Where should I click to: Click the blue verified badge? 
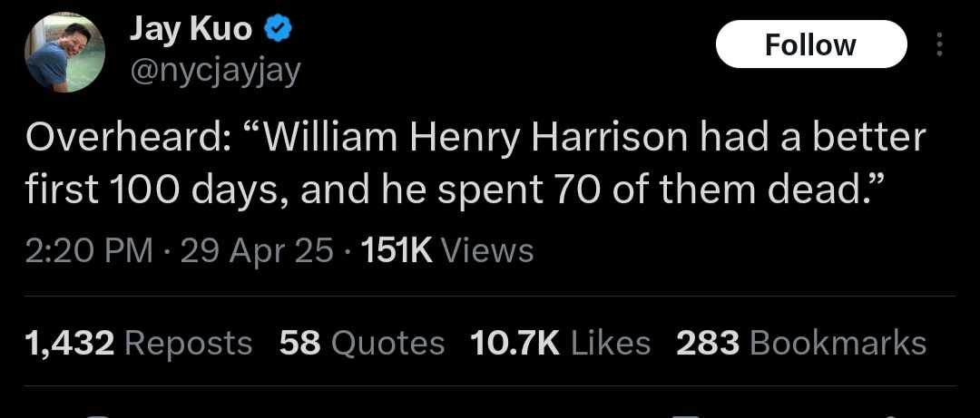point(277,31)
